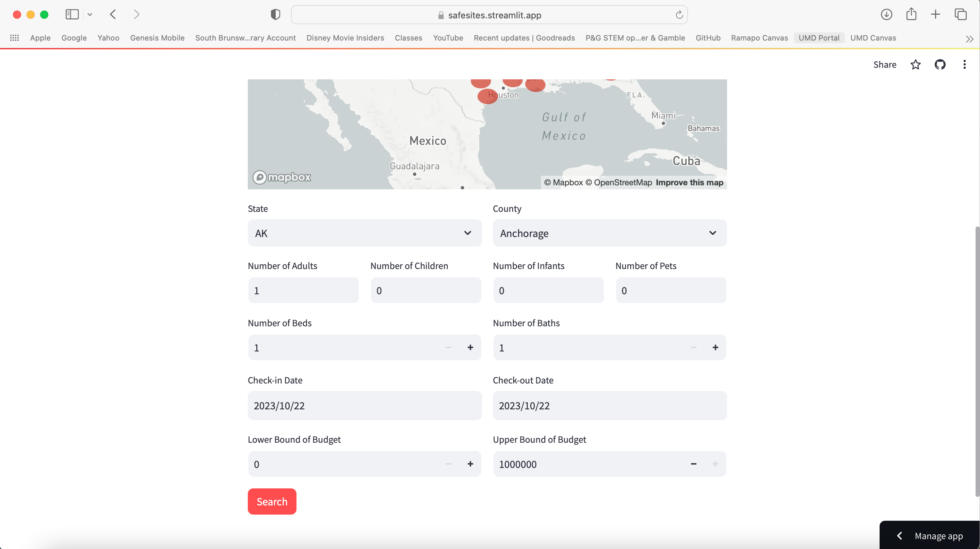This screenshot has width=980, height=549.
Task: Reload the page in address bar
Action: tap(679, 15)
